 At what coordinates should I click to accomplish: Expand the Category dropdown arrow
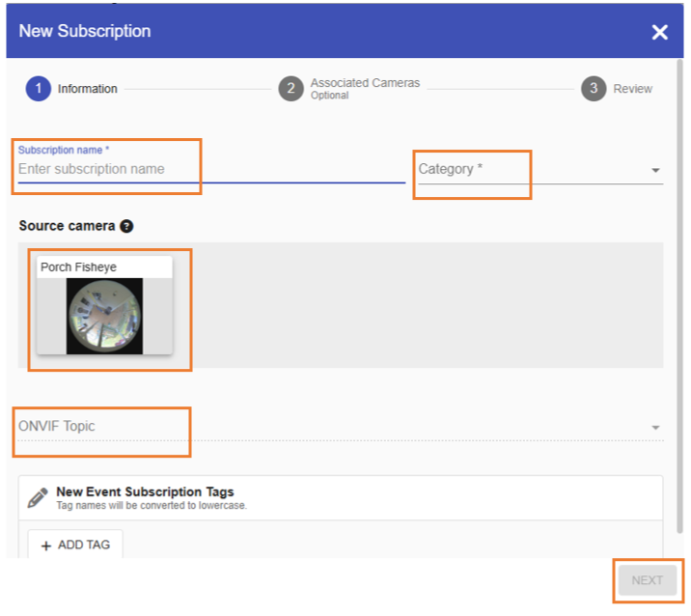coord(655,170)
